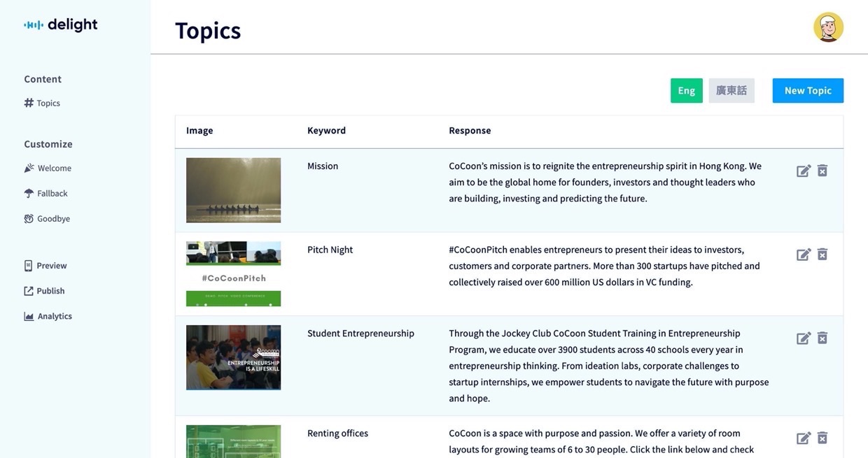868x458 pixels.
Task: Click the Response column header
Action: tap(470, 131)
